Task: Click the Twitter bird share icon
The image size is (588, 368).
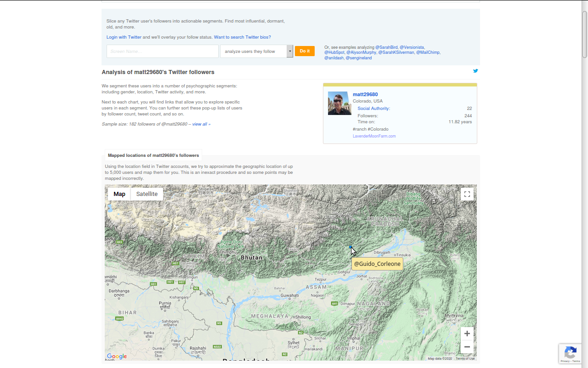Action: coord(475,71)
